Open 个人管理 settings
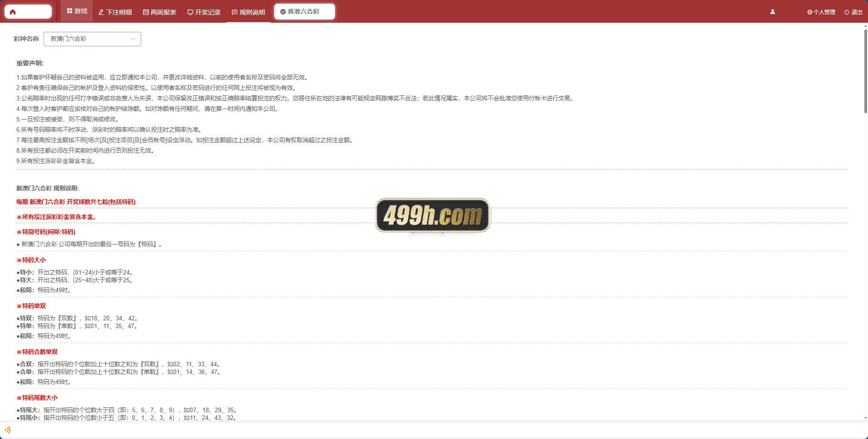The width and height of the screenshot is (868, 439). (x=821, y=12)
